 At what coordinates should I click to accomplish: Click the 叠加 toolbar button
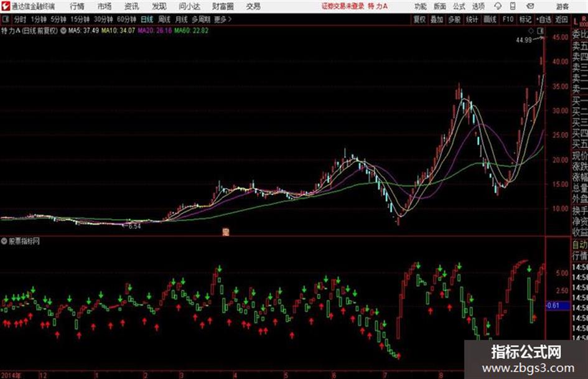click(x=437, y=19)
